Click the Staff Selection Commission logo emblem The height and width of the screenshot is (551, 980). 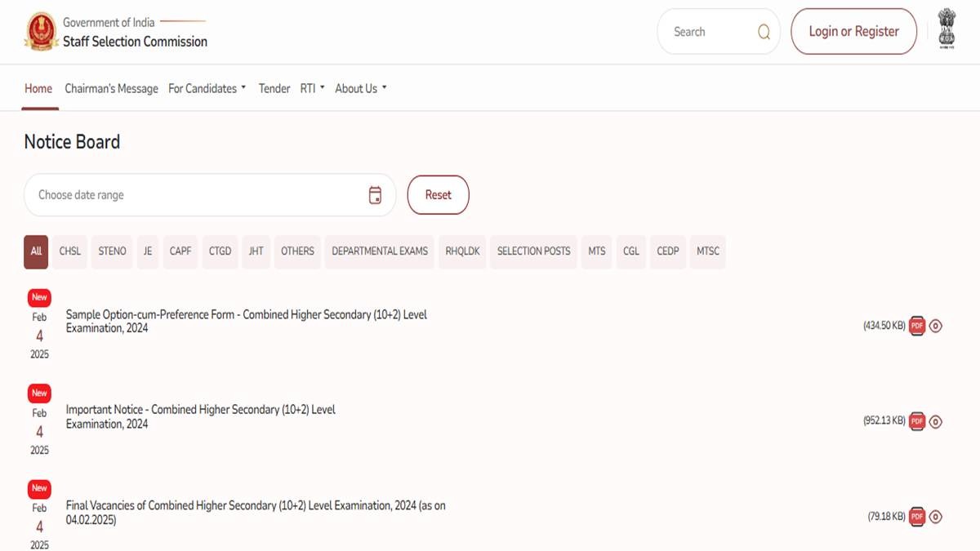coord(39,32)
